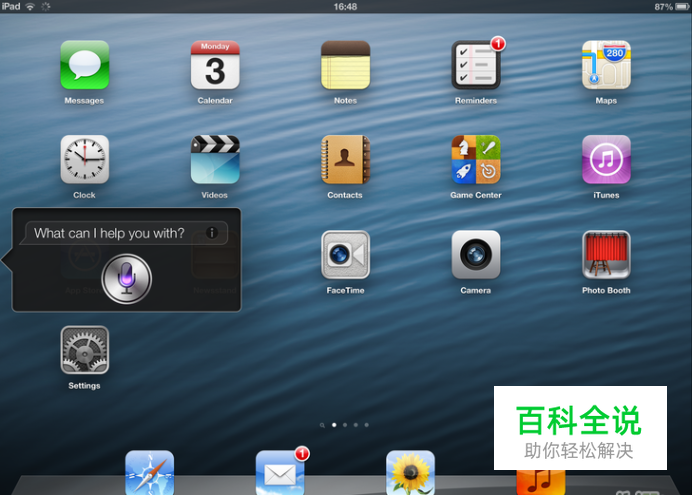Viewport: 692px width, 495px height.
Task: Tap the 'What can I help you with?' bubble
Action: coord(126,233)
